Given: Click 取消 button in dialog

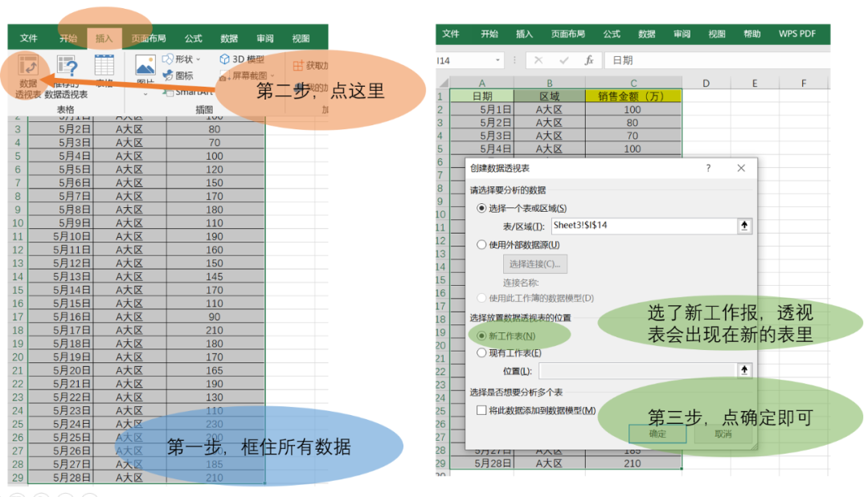Looking at the screenshot, I should tap(723, 434).
